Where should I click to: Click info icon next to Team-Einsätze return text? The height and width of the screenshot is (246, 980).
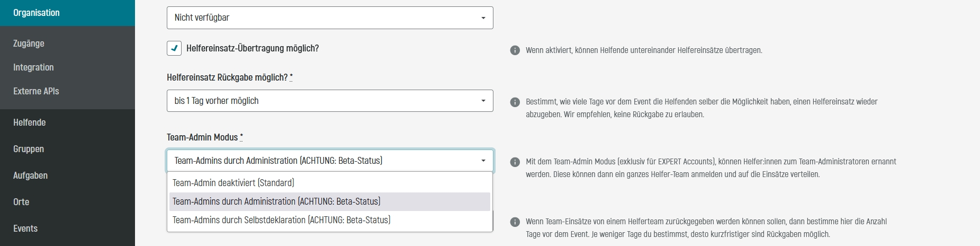(x=515, y=222)
